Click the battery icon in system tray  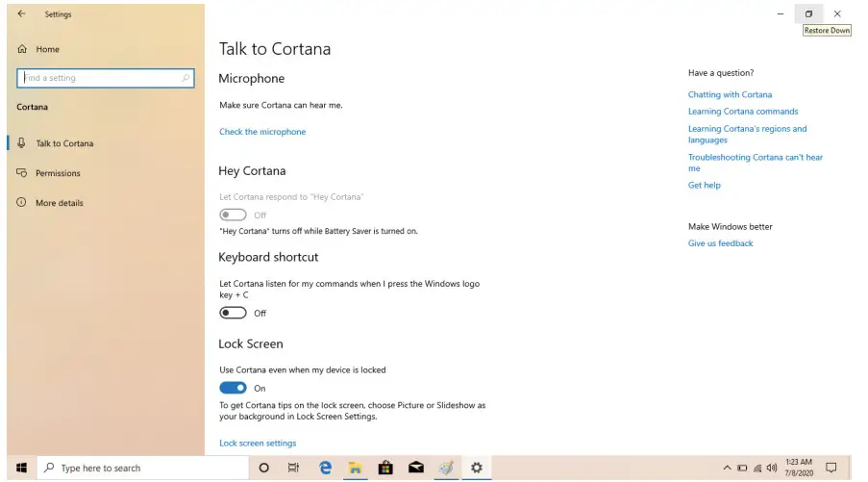pos(742,469)
